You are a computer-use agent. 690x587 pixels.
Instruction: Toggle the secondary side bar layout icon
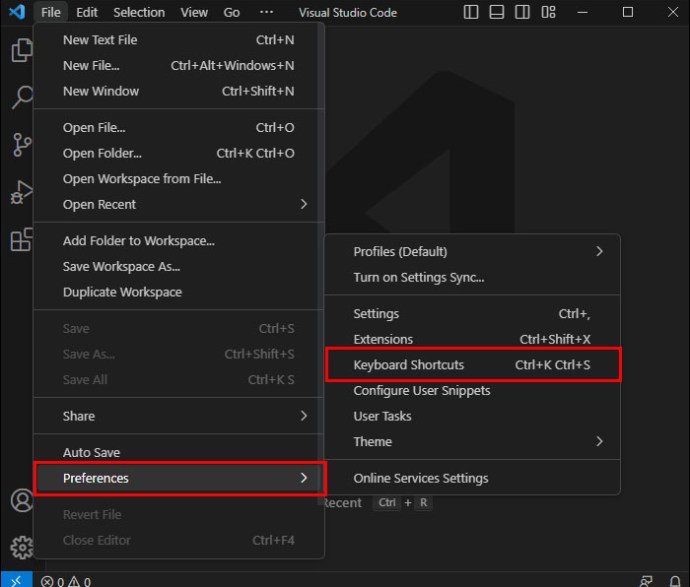coord(522,12)
